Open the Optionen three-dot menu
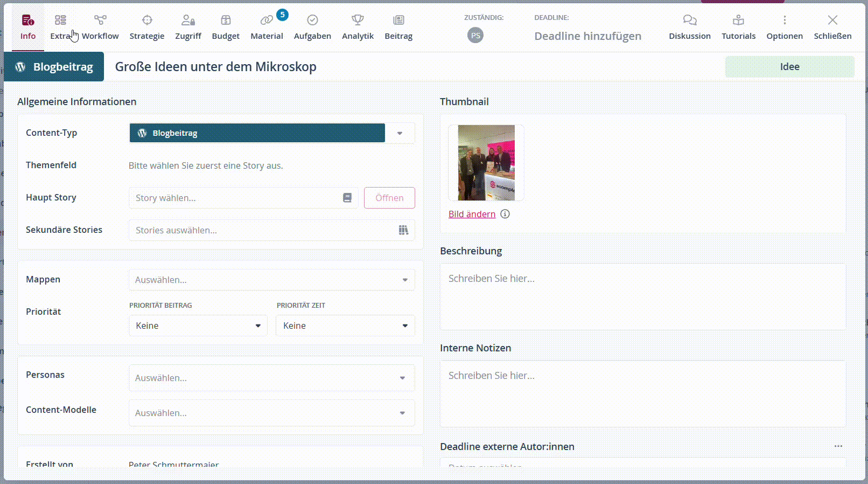Screen dimensions: 868x484 785,20
